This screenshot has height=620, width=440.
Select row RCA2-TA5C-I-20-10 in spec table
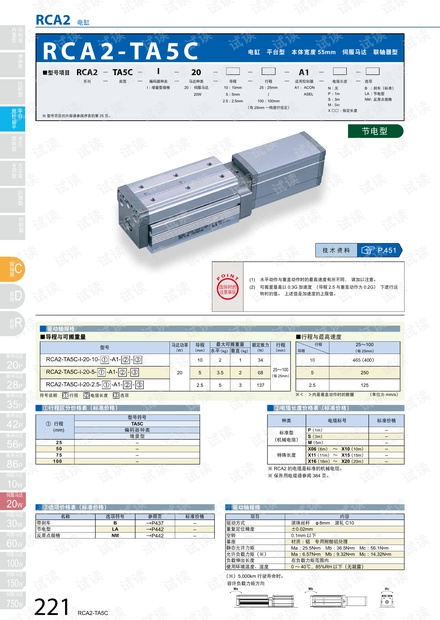coord(165,360)
